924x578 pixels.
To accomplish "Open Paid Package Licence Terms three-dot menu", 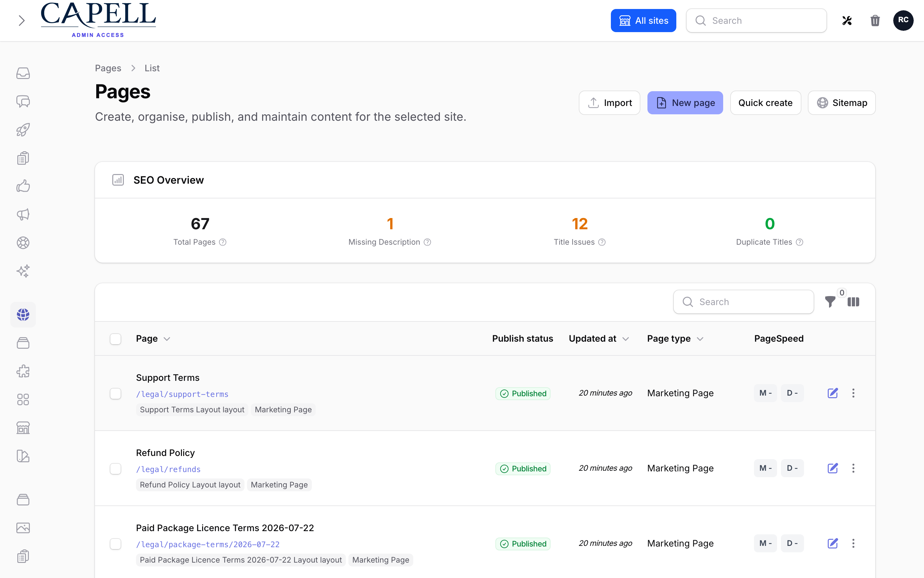I will point(853,543).
